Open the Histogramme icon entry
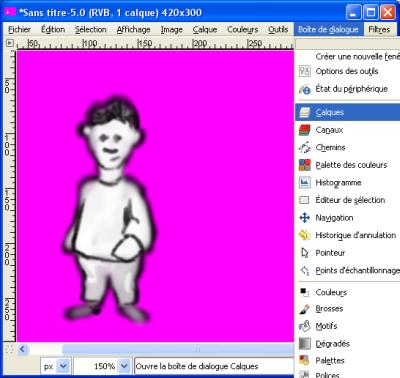 pos(304,183)
